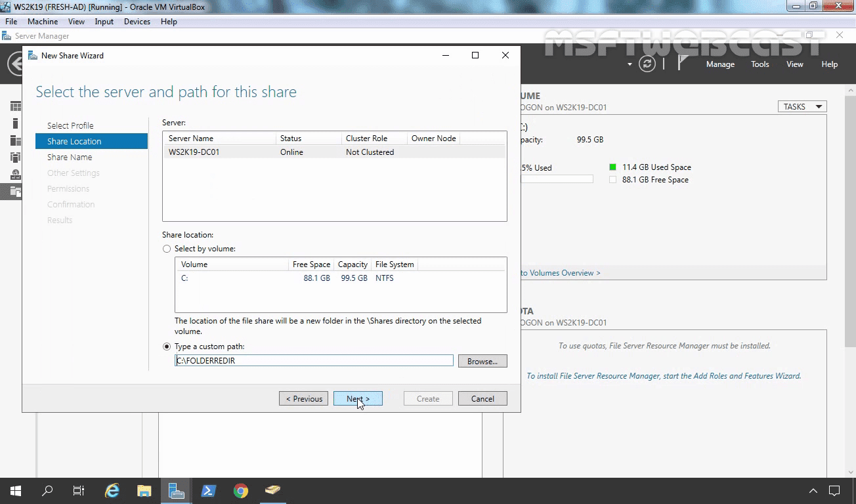Open Dashboard icon in Server Manager sidebar
Viewport: 856px width, 504px height.
pos(16,106)
